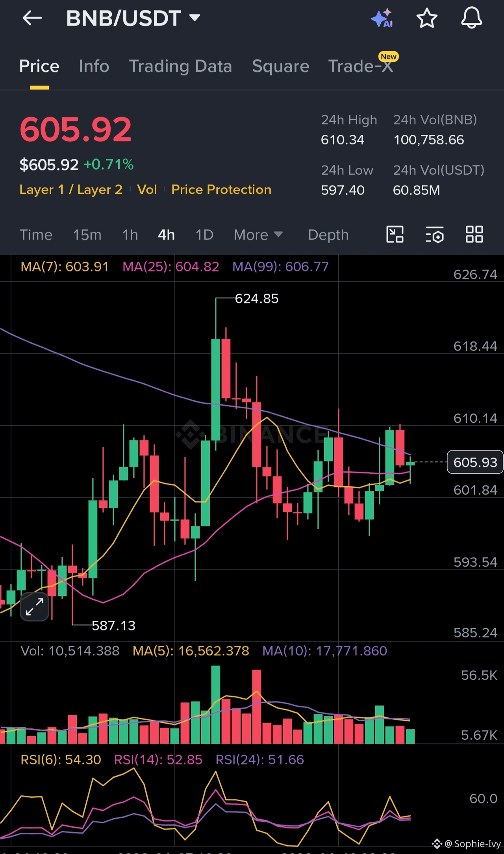Tap the 24h Low value 597.40
This screenshot has width=504, height=854.
coord(343,190)
